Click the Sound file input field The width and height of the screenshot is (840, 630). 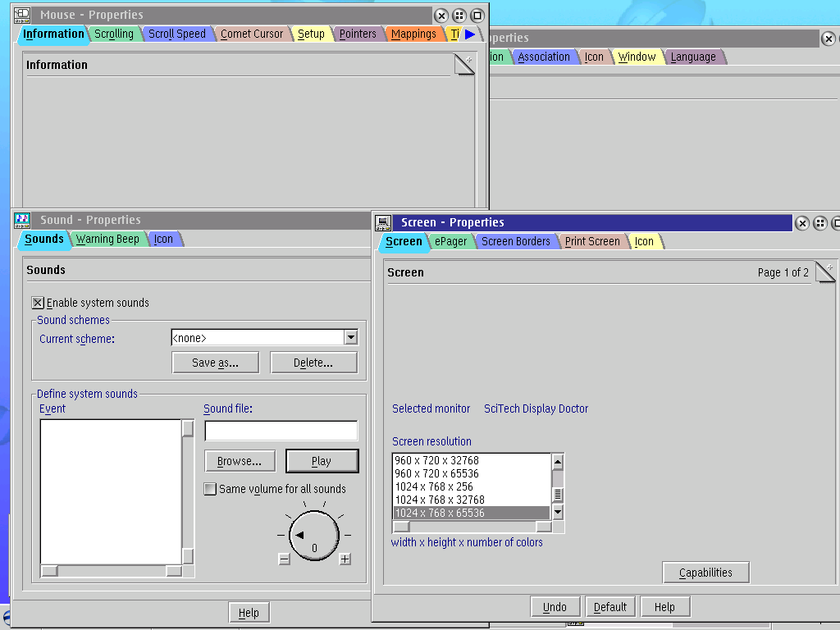coord(281,431)
